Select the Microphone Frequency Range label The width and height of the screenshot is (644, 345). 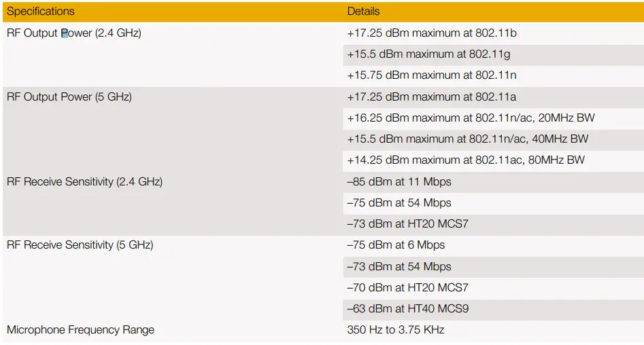point(80,329)
